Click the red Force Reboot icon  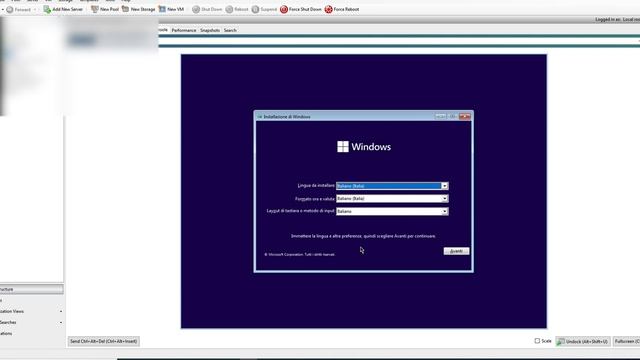329,9
